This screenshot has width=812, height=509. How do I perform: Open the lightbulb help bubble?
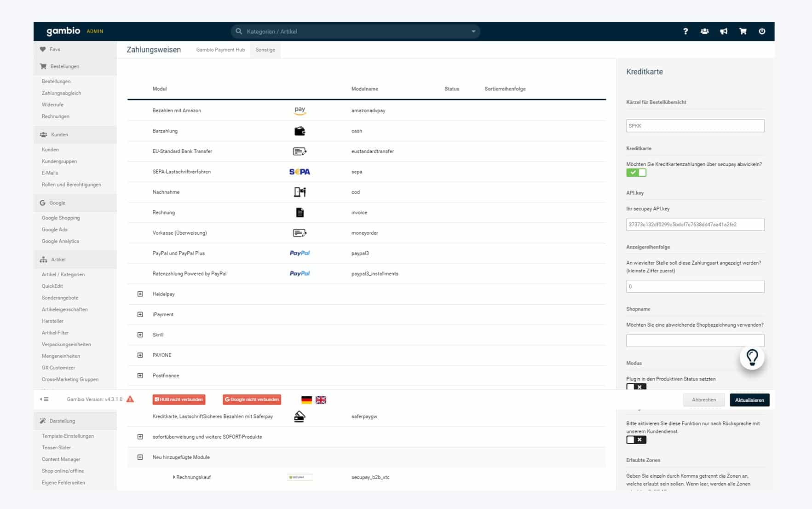(x=752, y=358)
